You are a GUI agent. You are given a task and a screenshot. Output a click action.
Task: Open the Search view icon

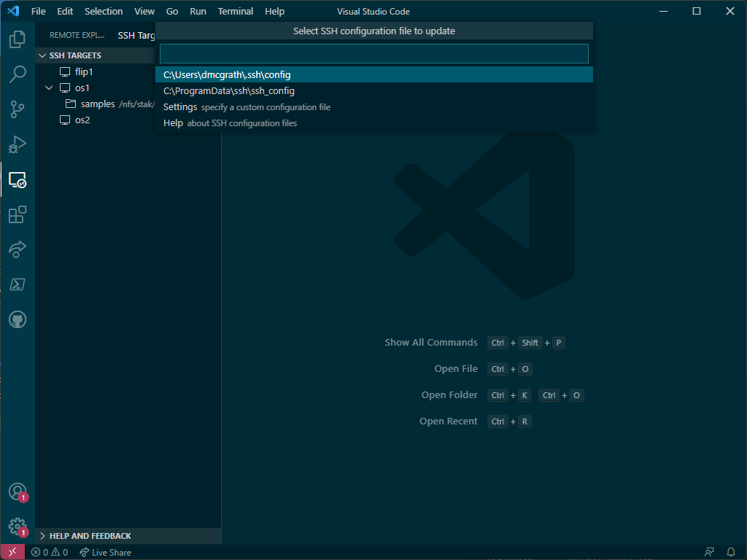tap(18, 74)
